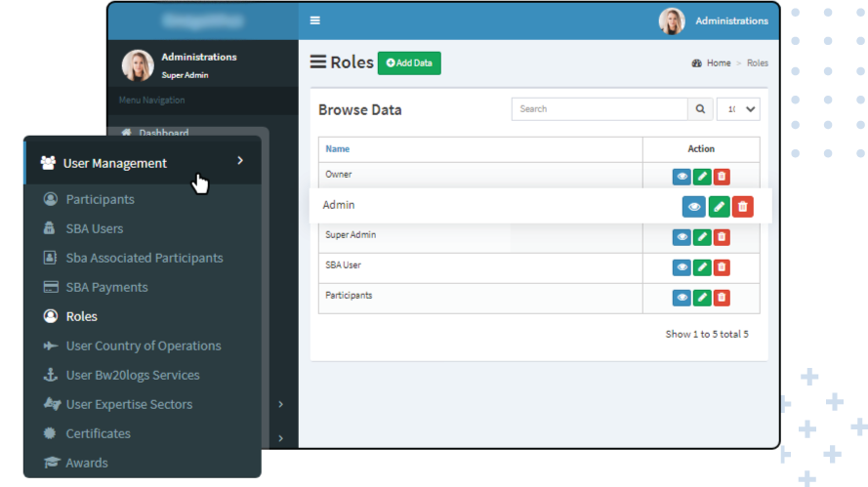This screenshot has height=487, width=868.
Task: Click the Add Data button
Action: pyautogui.click(x=409, y=63)
